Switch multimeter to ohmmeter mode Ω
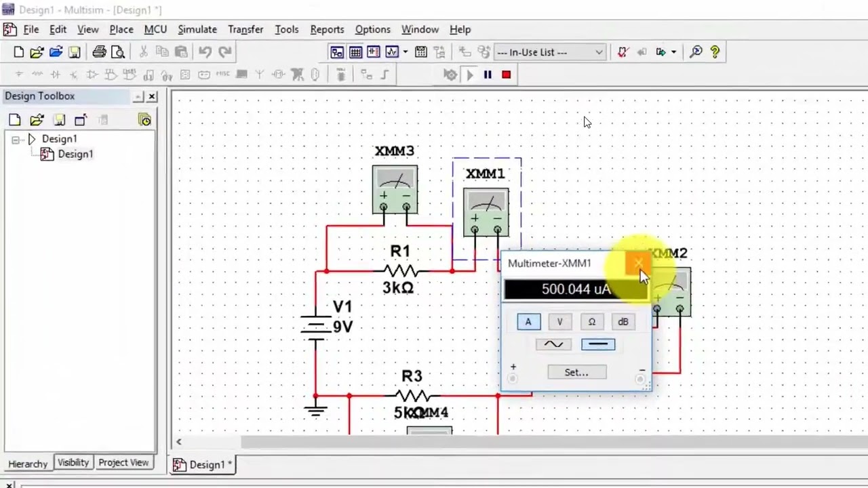Screen dimensions: 868x488 591,322
